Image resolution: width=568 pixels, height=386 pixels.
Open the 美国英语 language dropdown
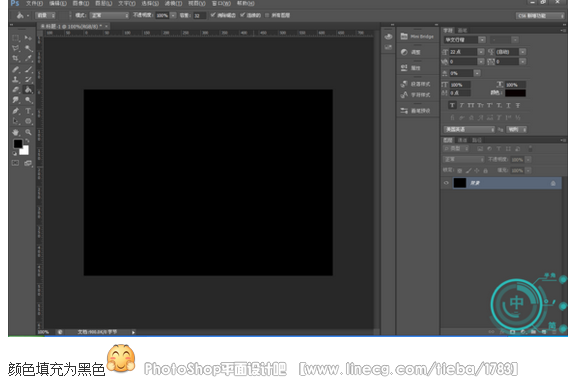pyautogui.click(x=469, y=129)
